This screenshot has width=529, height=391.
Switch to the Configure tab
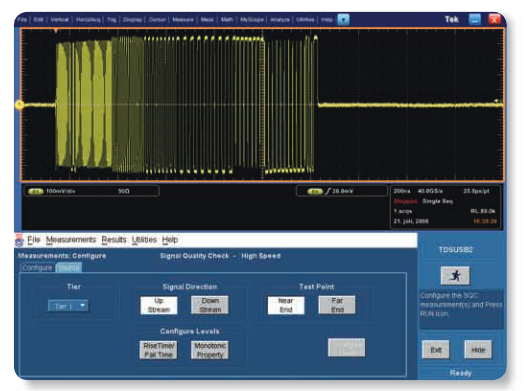tap(37, 268)
